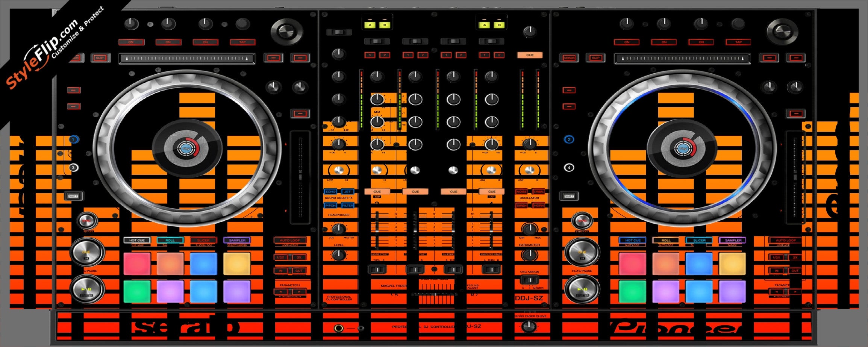
Task: Click the right deck round CUE button
Action: coord(582,252)
